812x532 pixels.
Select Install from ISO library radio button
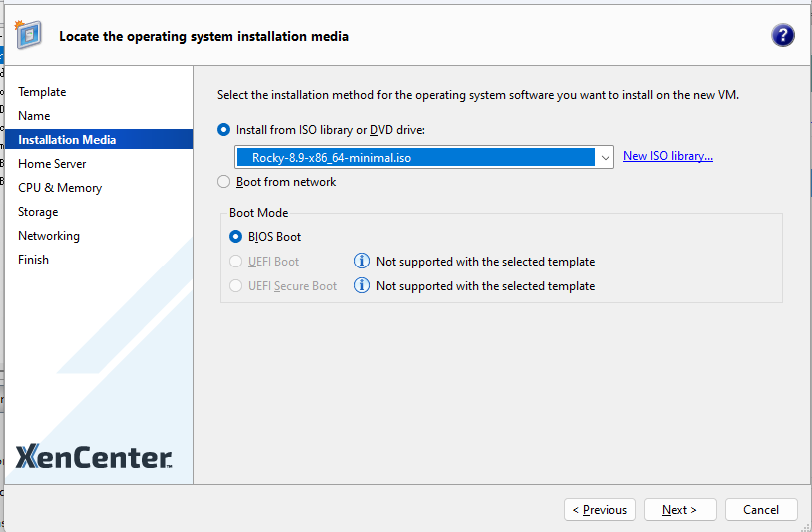tap(224, 130)
